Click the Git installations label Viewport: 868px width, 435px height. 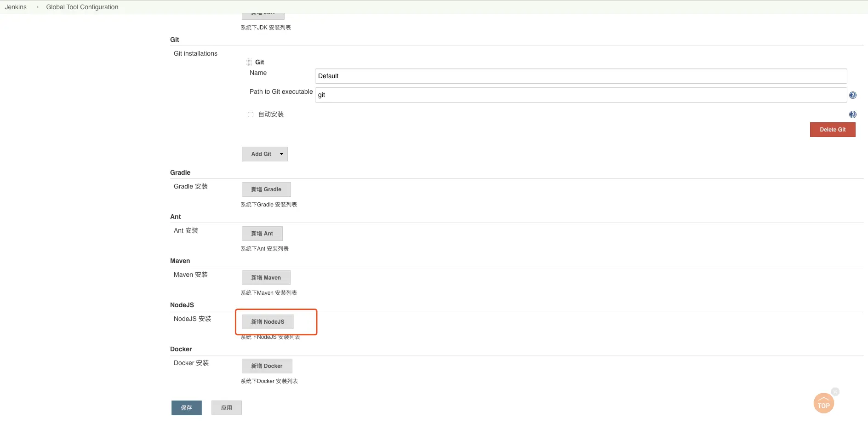pos(195,53)
